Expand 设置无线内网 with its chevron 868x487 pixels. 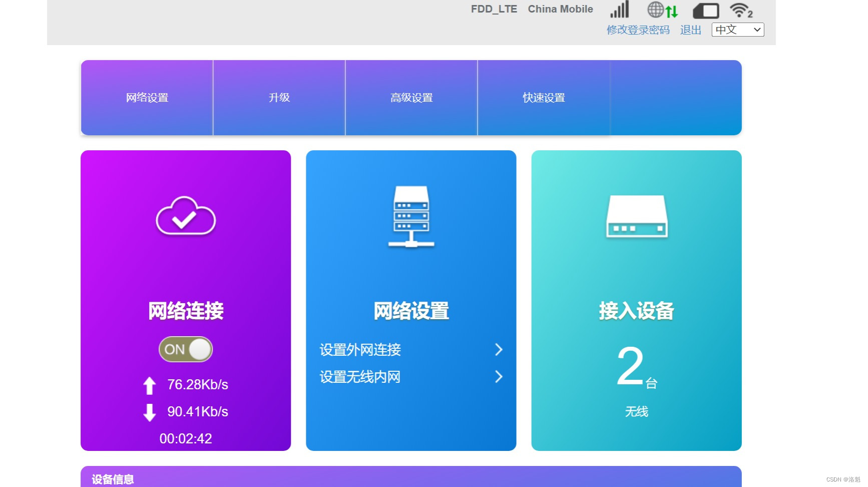498,377
